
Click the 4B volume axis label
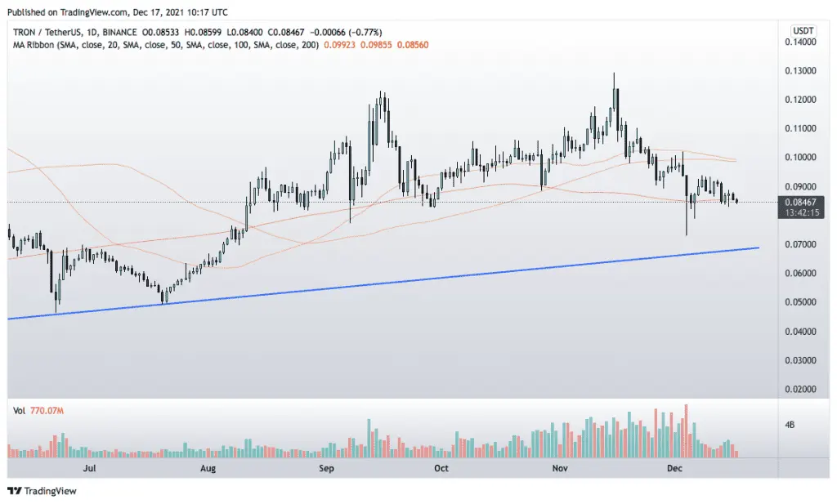[790, 425]
